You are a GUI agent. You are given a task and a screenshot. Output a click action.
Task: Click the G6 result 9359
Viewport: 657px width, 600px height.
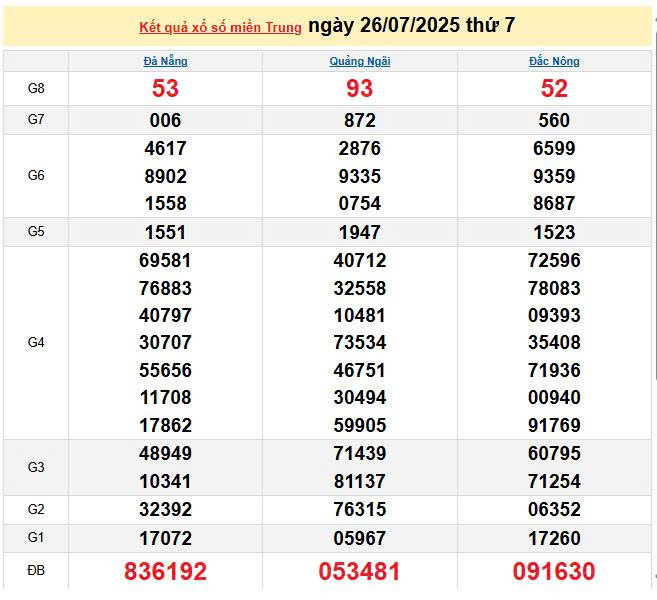(x=554, y=176)
